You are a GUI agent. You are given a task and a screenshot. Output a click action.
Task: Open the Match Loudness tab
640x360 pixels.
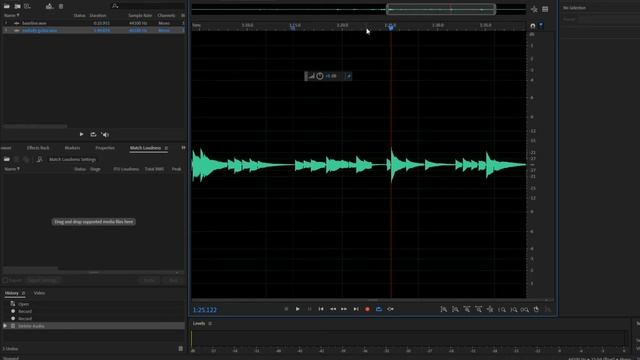(145, 148)
